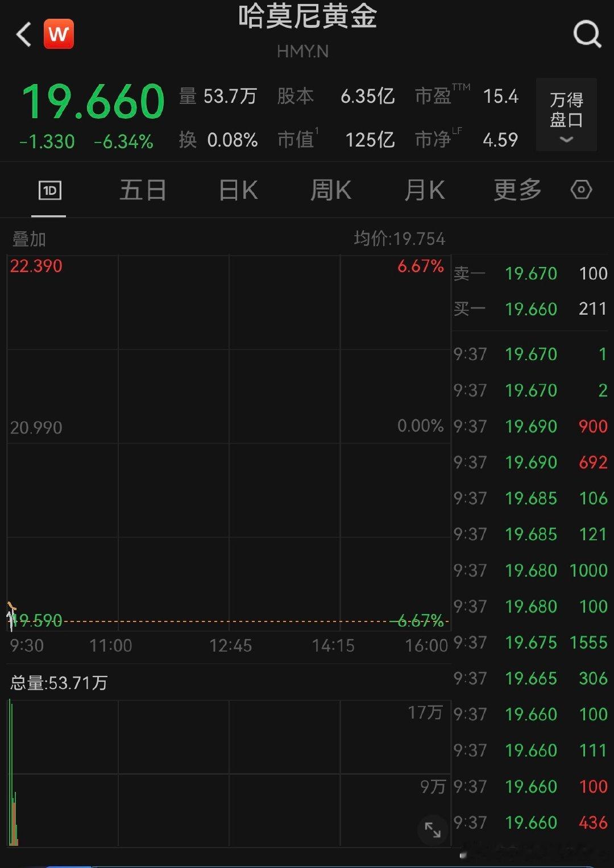Tap the volume bar chart area
Viewport: 614px width, 868px height.
(x=229, y=773)
